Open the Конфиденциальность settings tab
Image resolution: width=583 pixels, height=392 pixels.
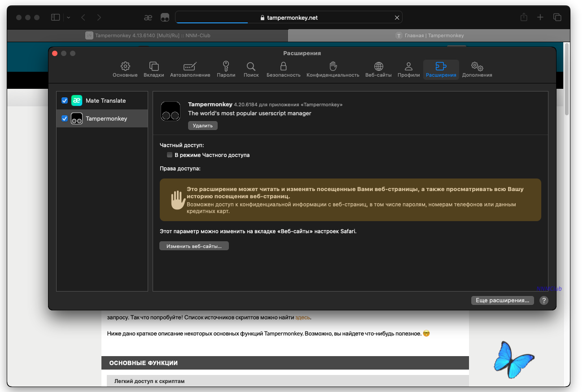333,70
